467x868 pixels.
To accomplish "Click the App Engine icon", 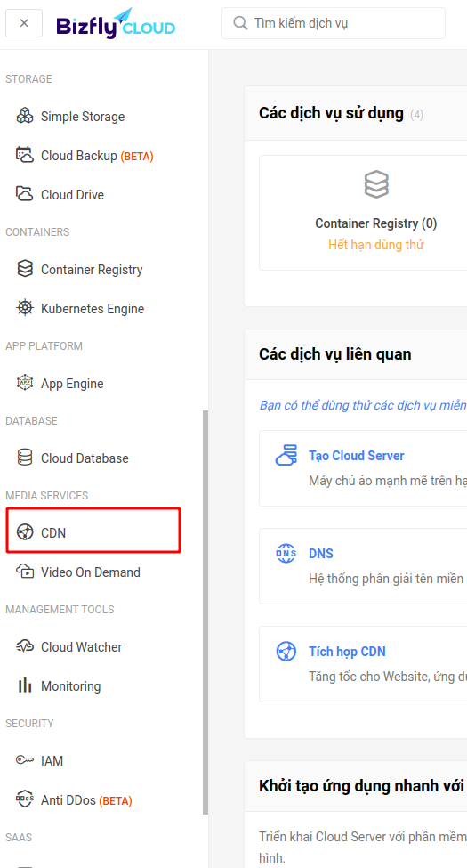I will point(25,383).
